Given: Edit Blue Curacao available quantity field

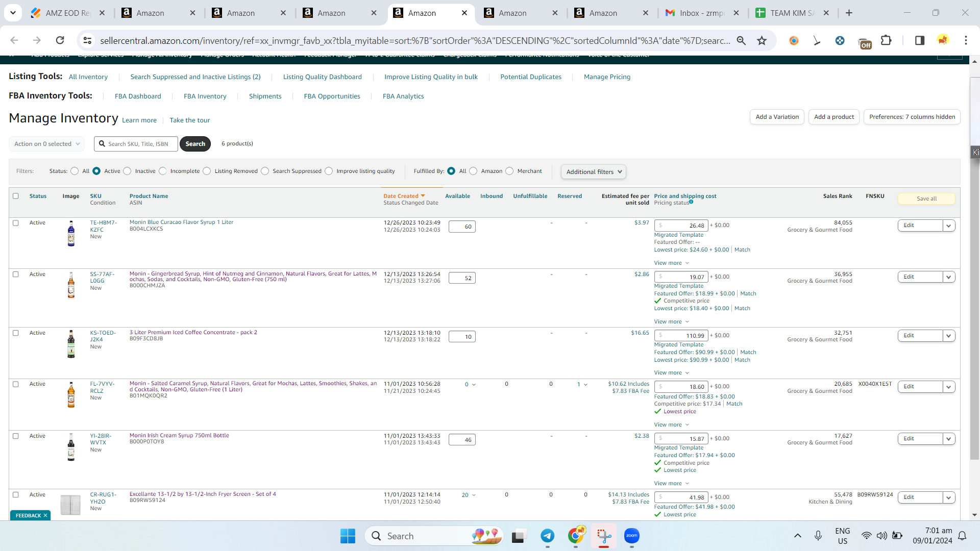Looking at the screenshot, I should click(462, 227).
